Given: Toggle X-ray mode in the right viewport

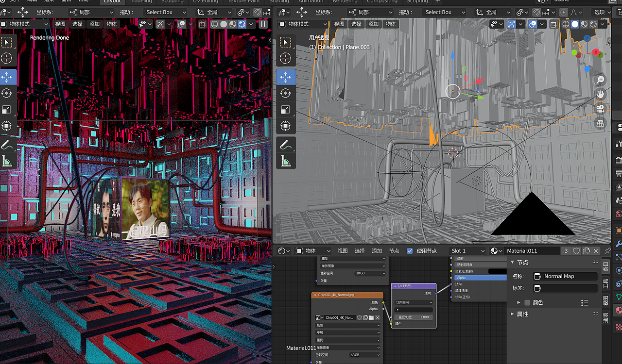Looking at the screenshot, I should tap(554, 24).
